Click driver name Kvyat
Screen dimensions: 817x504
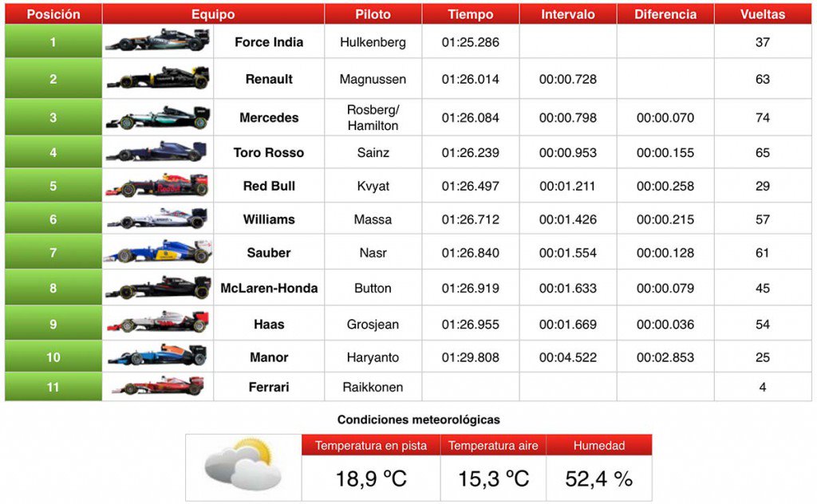tap(373, 186)
